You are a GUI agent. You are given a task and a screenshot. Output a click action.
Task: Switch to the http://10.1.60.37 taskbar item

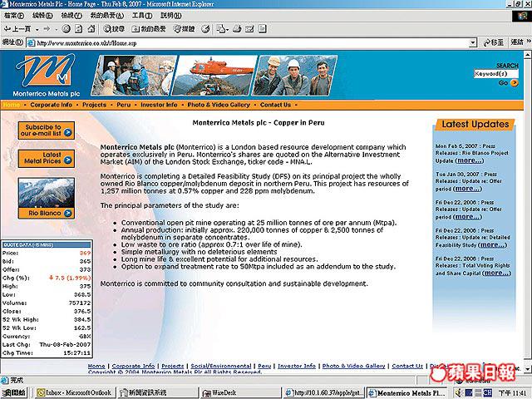[323, 392]
